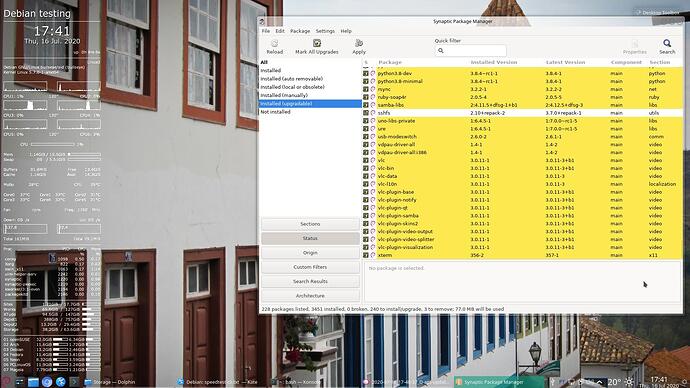This screenshot has height=388, width=690.
Task: Switch to Synaptic Package Manager taskbar entry
Action: pyautogui.click(x=499, y=382)
